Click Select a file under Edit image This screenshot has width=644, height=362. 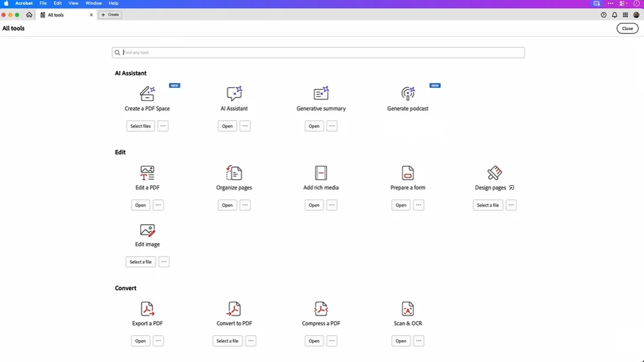pos(140,262)
